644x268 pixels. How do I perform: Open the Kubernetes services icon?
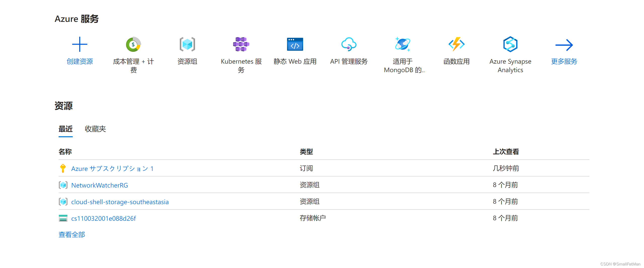click(x=241, y=44)
